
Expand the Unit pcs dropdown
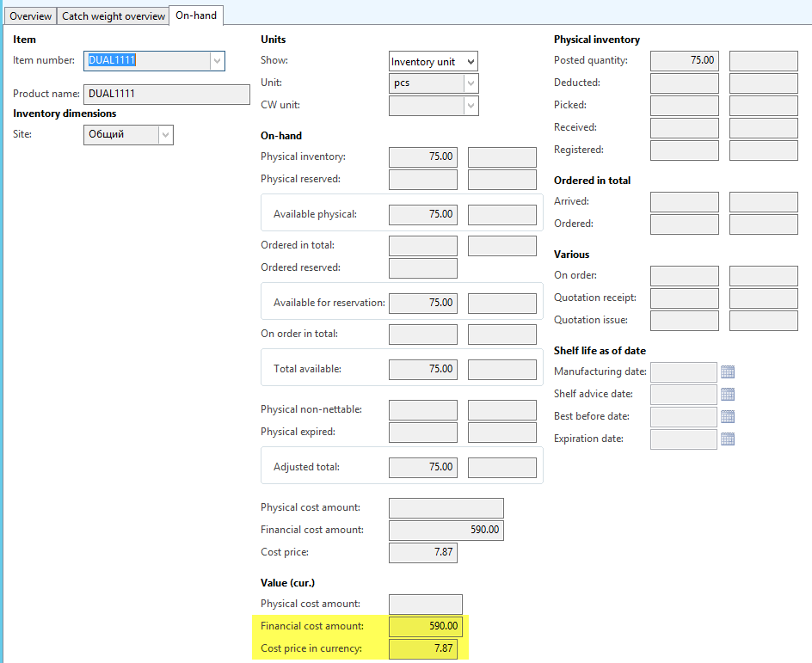pos(470,83)
